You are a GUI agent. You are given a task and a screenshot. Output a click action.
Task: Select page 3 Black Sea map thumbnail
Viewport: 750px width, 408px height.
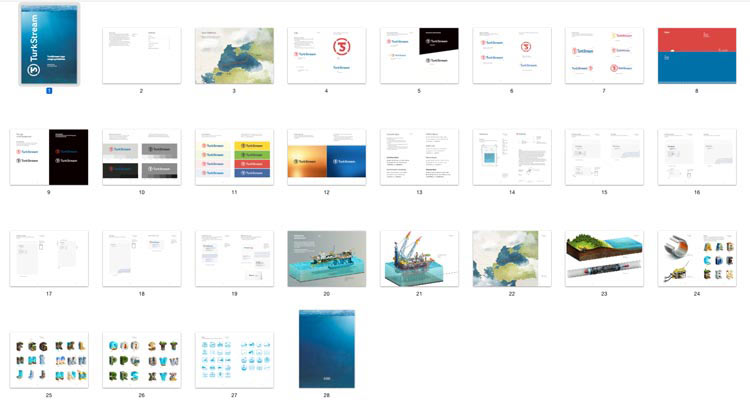coord(234,55)
